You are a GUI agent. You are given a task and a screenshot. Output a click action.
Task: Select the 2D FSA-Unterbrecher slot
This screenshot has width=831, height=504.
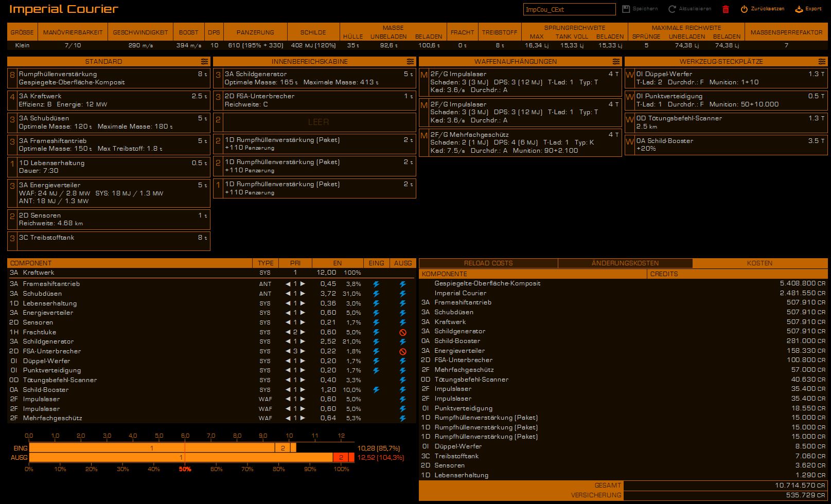point(314,100)
